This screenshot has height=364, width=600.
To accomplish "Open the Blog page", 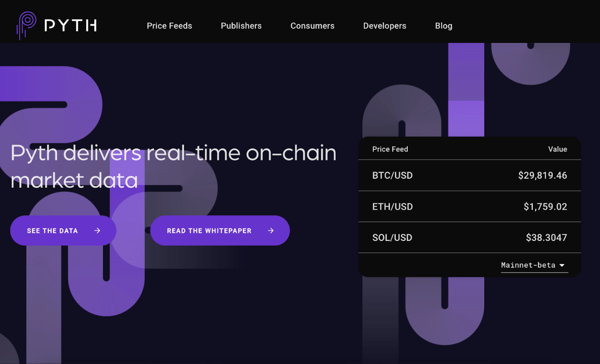I will [x=443, y=26].
